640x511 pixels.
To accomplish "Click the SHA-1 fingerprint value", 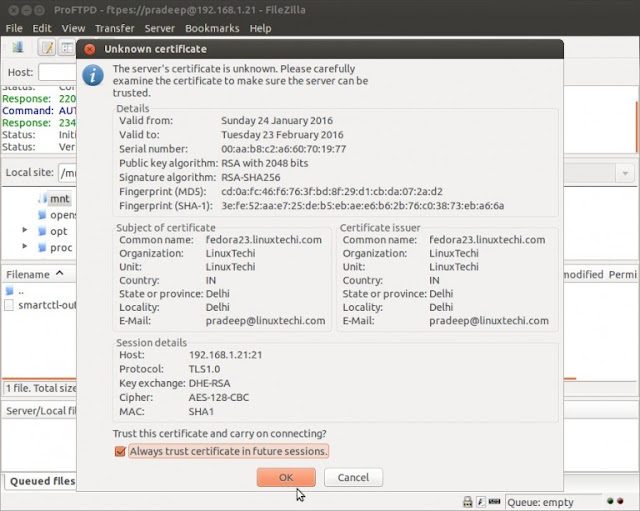I will pyautogui.click(x=362, y=206).
